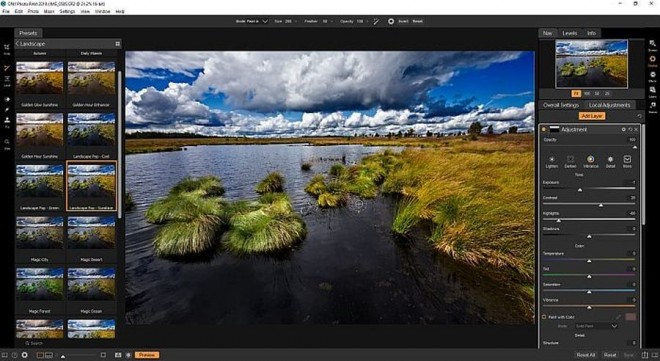
Task: Switch to single image view icon
Action: point(40,355)
